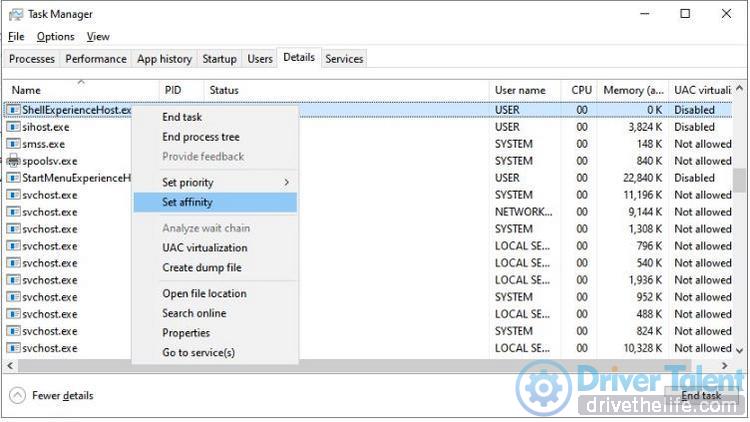Click the ShellExperienceHost.exe process icon

point(13,110)
